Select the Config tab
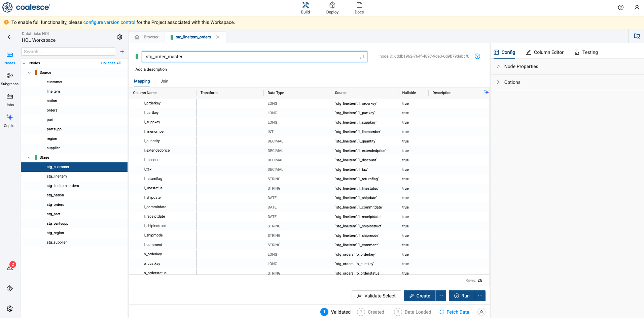This screenshot has height=318, width=644. 504,52
